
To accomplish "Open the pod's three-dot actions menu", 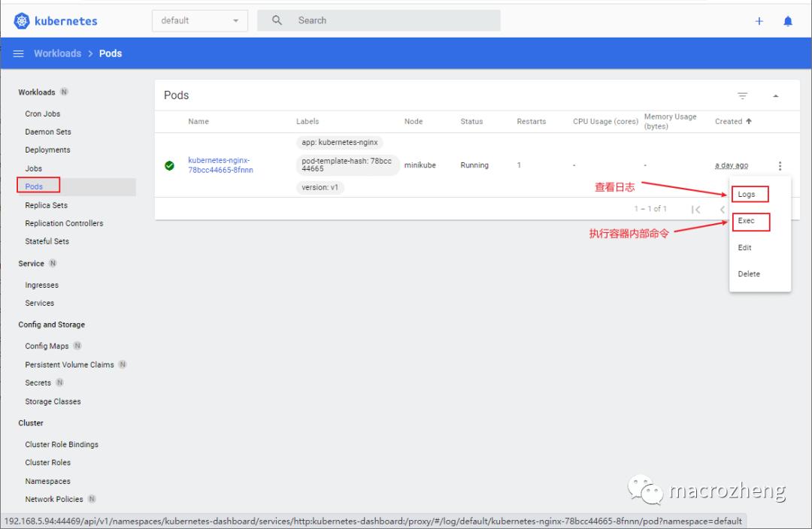I will pos(780,165).
